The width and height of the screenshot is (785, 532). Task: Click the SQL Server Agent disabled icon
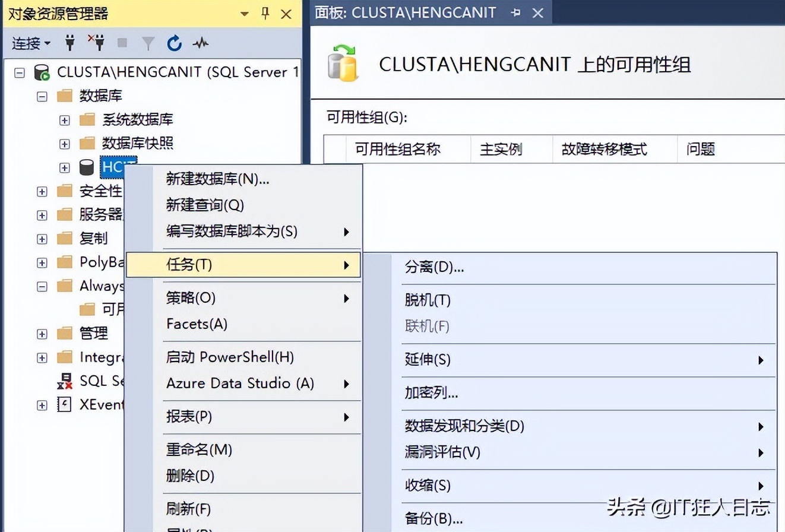click(x=64, y=381)
